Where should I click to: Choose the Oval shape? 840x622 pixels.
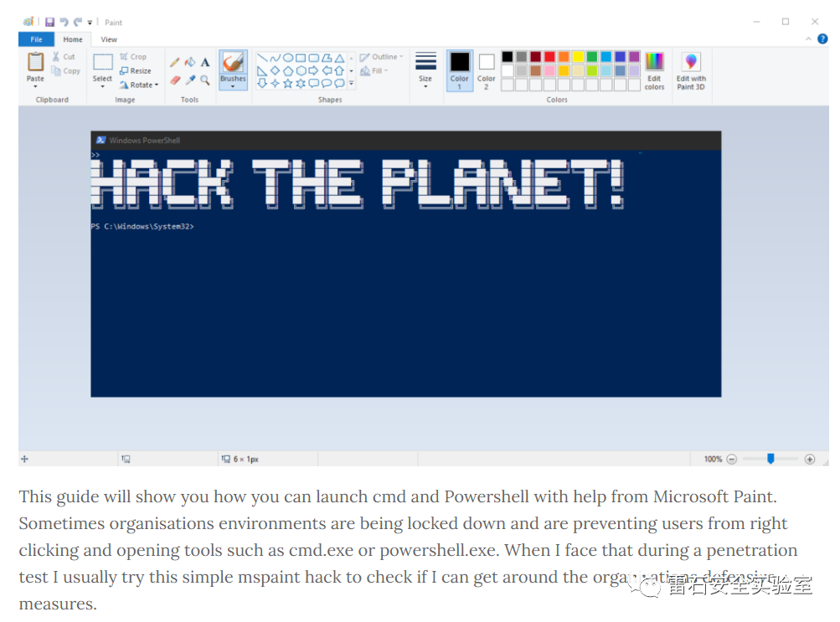(x=288, y=58)
